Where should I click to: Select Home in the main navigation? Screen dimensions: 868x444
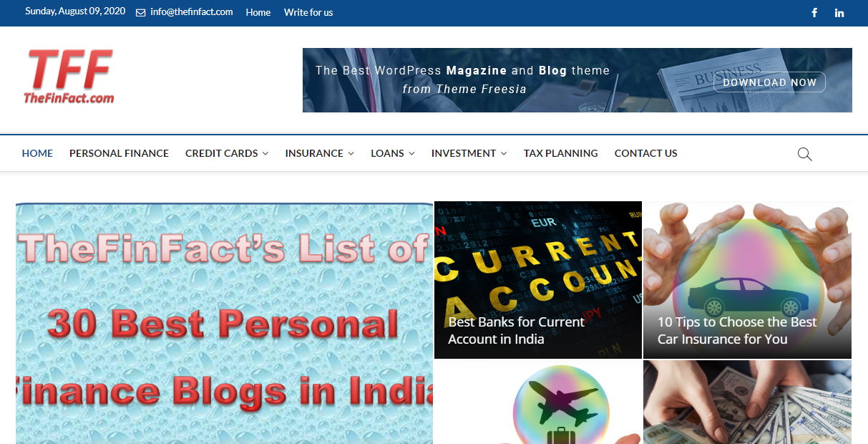coord(37,153)
